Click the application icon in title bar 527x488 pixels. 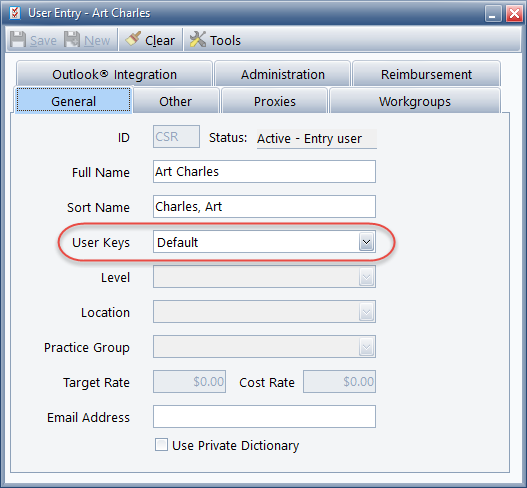pos(15,13)
